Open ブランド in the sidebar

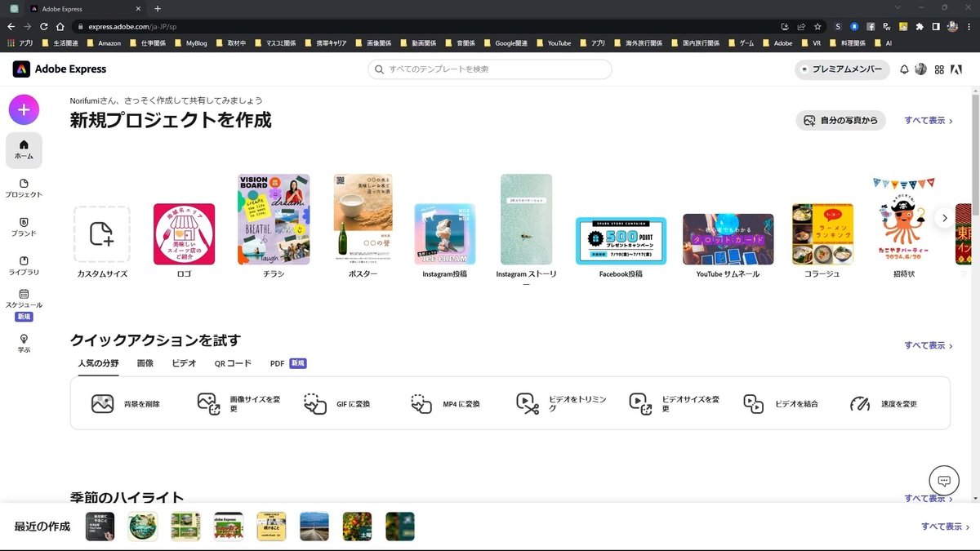coord(24,227)
